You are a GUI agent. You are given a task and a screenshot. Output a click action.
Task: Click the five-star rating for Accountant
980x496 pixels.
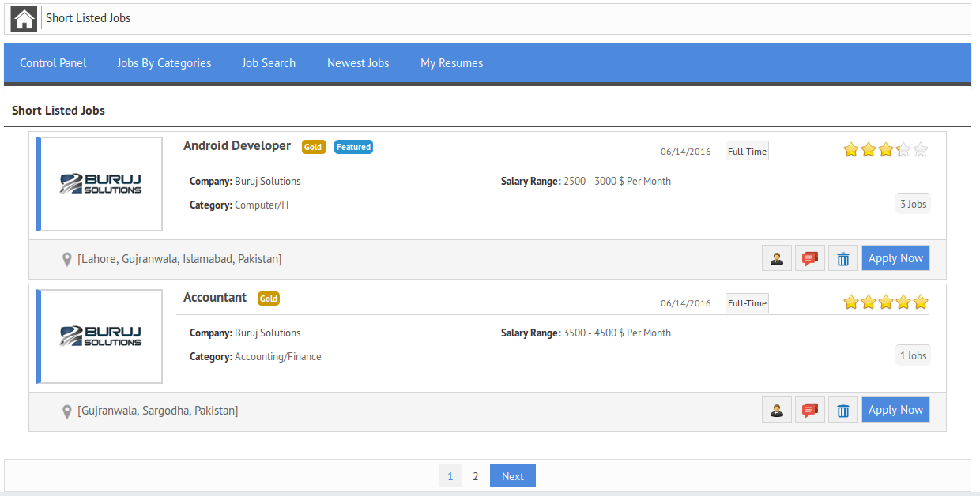tap(886, 302)
